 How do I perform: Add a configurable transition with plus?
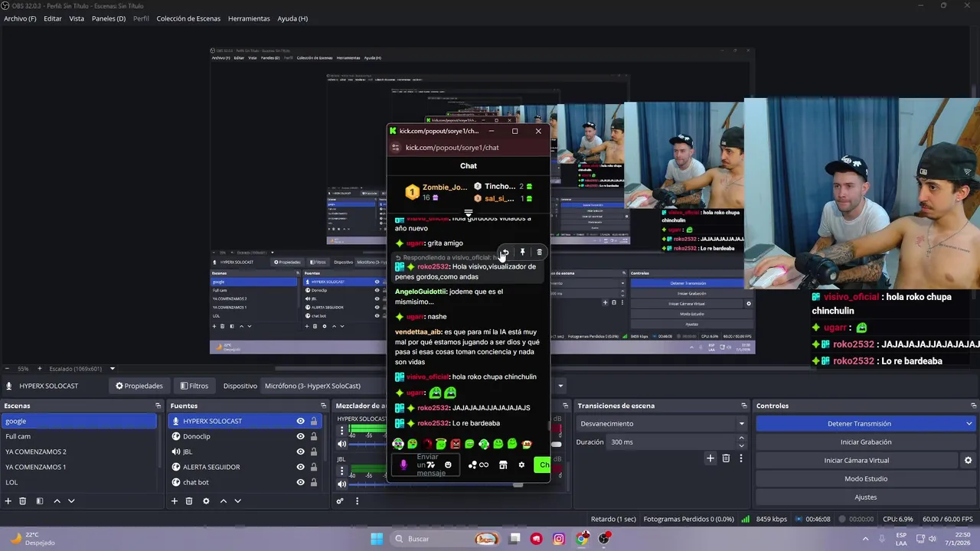click(710, 458)
